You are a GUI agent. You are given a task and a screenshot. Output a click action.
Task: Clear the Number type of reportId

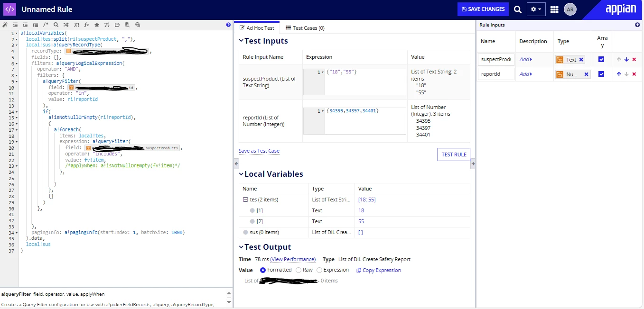tap(586, 74)
